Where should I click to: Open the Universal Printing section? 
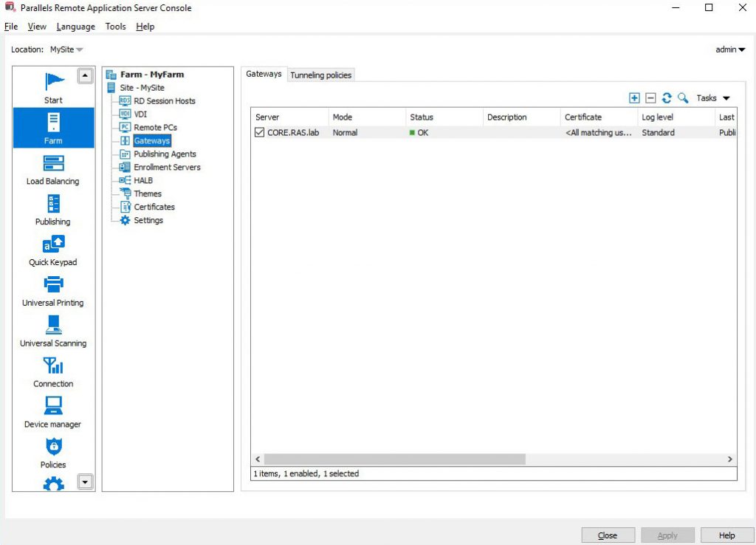[53, 291]
